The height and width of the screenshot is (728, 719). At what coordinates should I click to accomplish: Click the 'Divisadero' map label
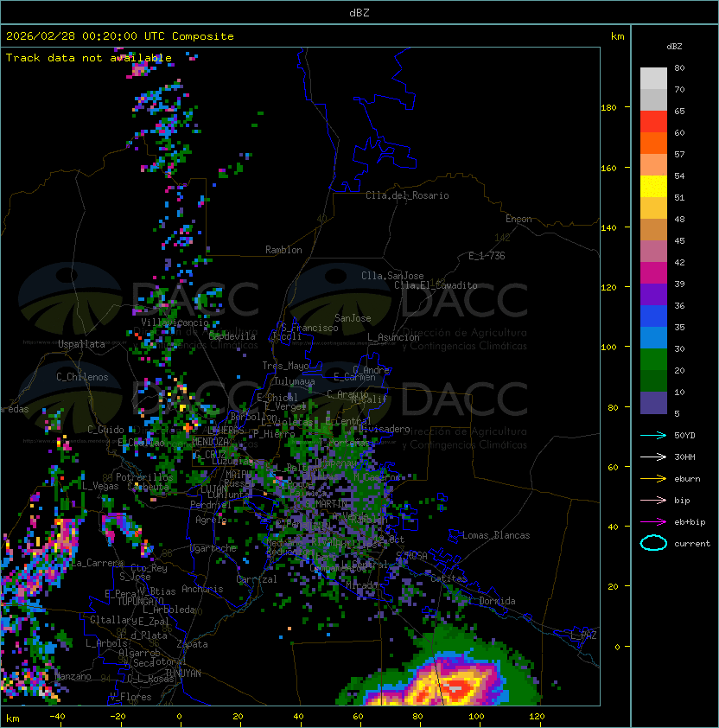tap(385, 429)
